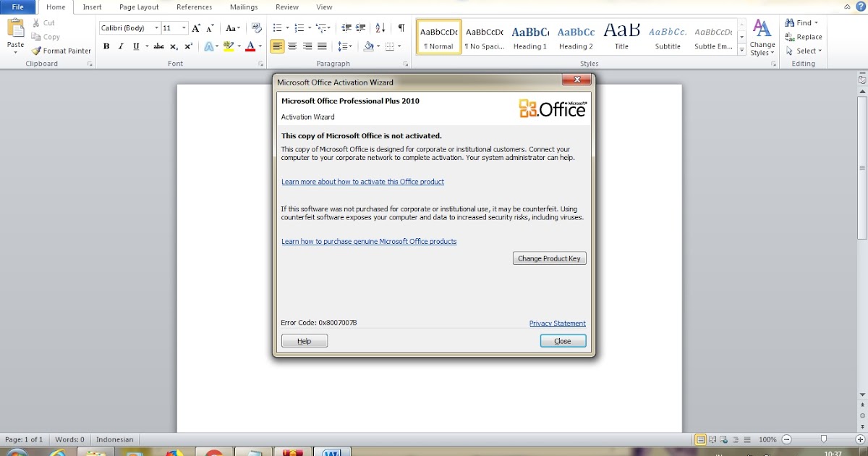Image resolution: width=868 pixels, height=456 pixels.
Task: Click Close in Activation Wizard
Action: (563, 341)
